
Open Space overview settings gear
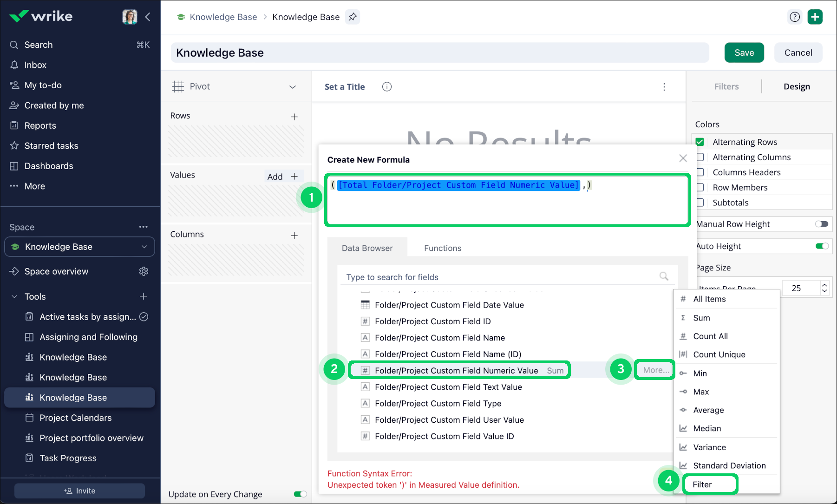tap(144, 271)
